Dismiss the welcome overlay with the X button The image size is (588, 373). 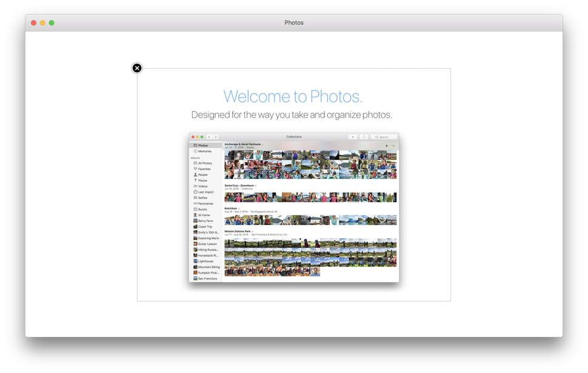point(136,68)
